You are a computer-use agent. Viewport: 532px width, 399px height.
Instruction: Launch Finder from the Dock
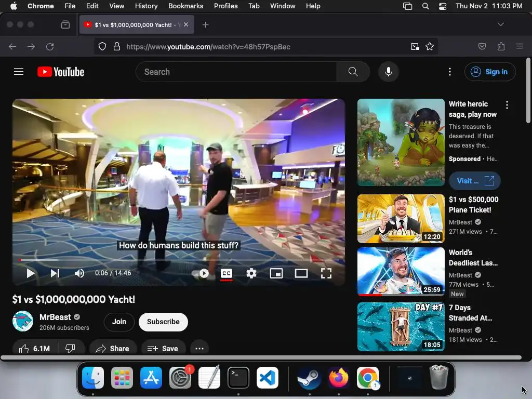tap(93, 378)
